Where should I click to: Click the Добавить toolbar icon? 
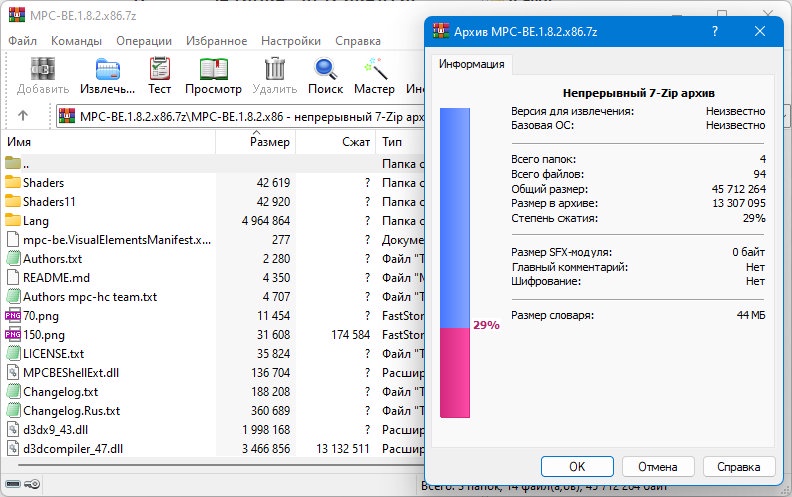42,69
